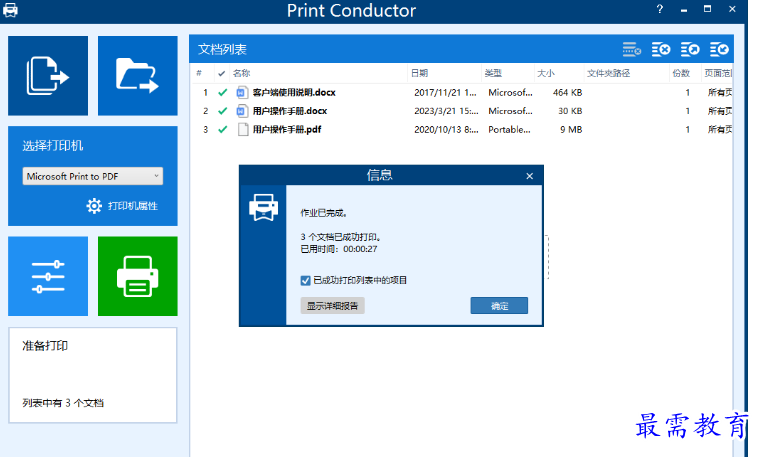Click the 选择打印机 label
This screenshot has height=457, width=757.
[x=53, y=146]
